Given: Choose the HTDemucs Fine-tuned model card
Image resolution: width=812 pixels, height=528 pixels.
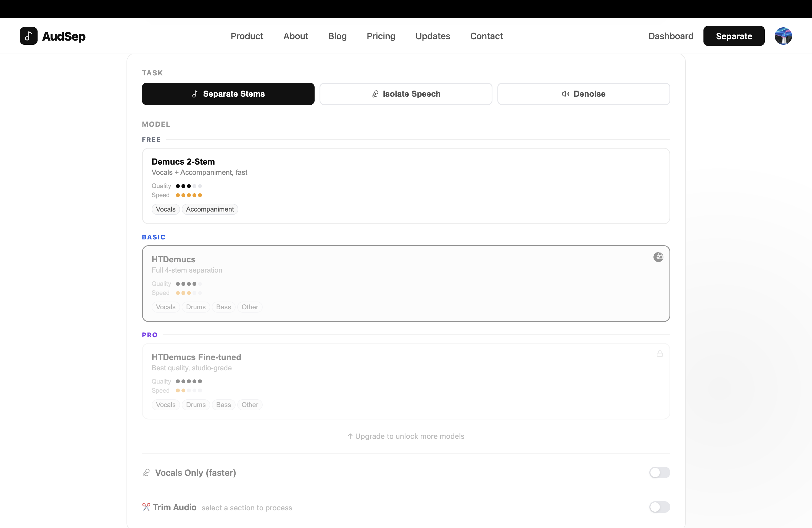Looking at the screenshot, I should coord(406,381).
